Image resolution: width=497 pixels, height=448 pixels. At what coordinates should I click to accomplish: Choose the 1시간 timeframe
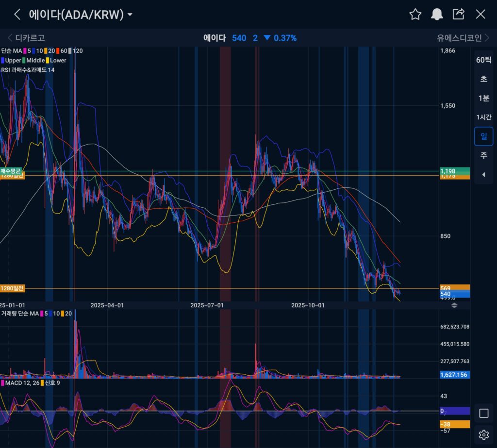point(483,117)
